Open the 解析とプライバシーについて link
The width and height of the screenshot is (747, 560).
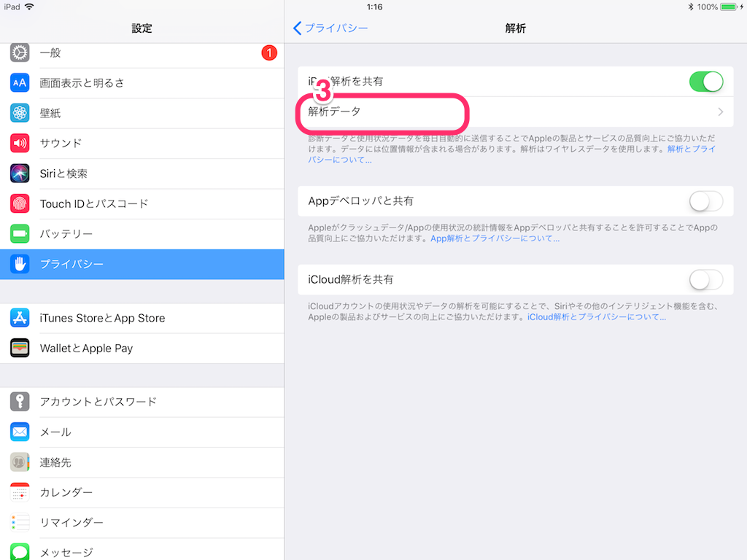click(689, 149)
